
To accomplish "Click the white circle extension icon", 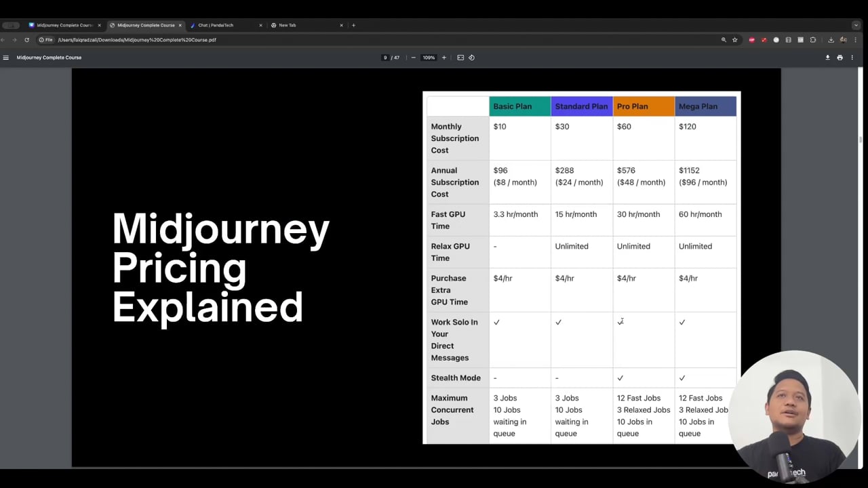I will tap(776, 40).
